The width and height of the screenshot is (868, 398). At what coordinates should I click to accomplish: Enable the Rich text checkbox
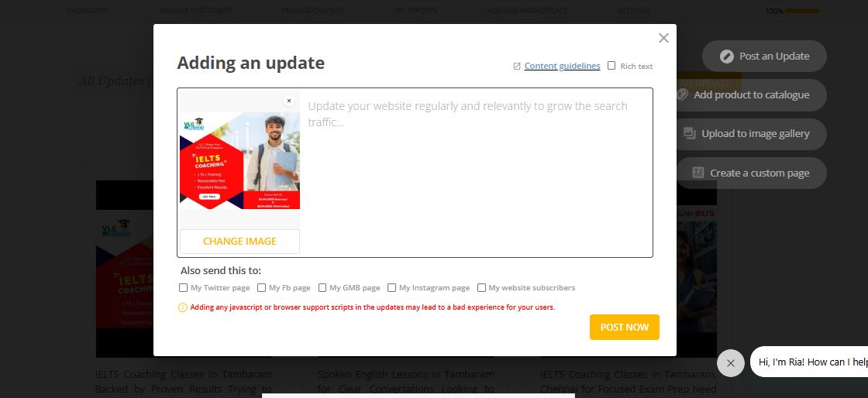tap(611, 65)
